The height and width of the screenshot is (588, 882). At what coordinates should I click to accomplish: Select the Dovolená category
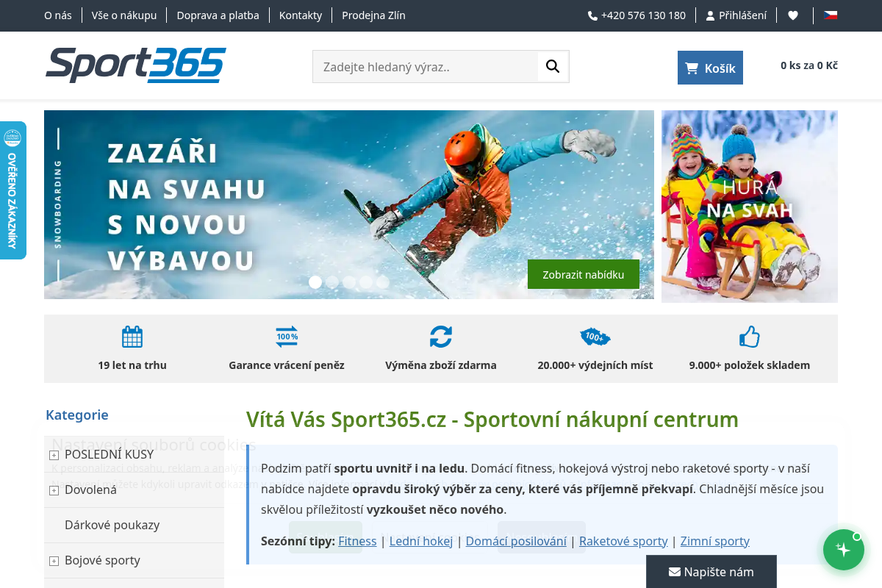click(x=90, y=490)
